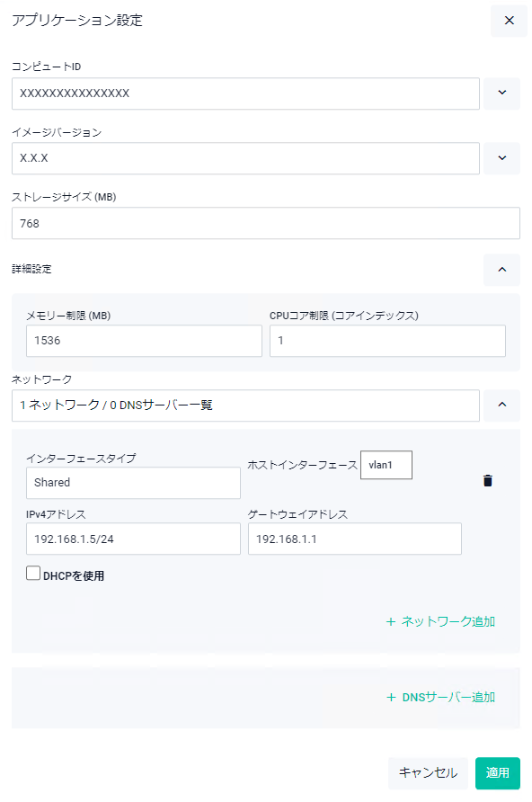The width and height of the screenshot is (532, 802).
Task: Click the CPUコア制限 input field
Action: pyautogui.click(x=388, y=341)
